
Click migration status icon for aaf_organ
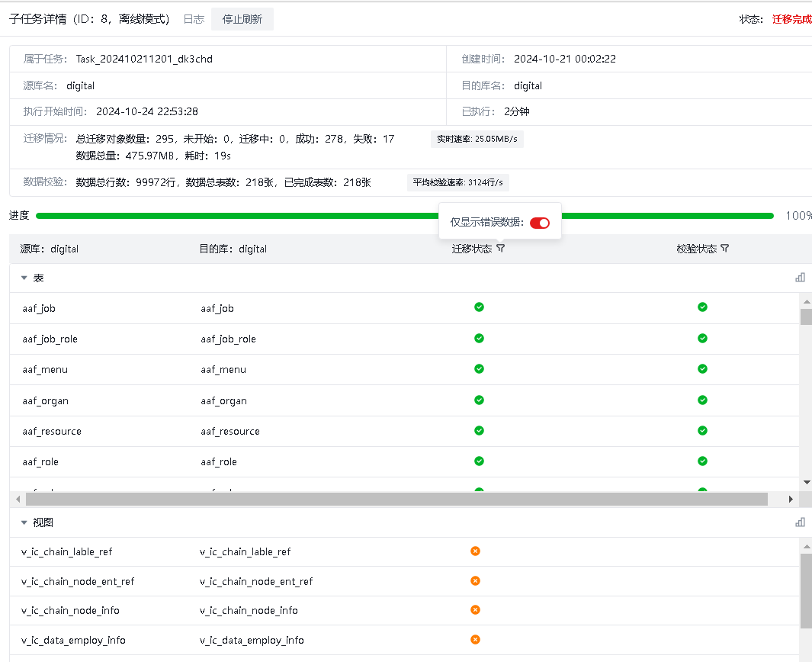tap(479, 400)
